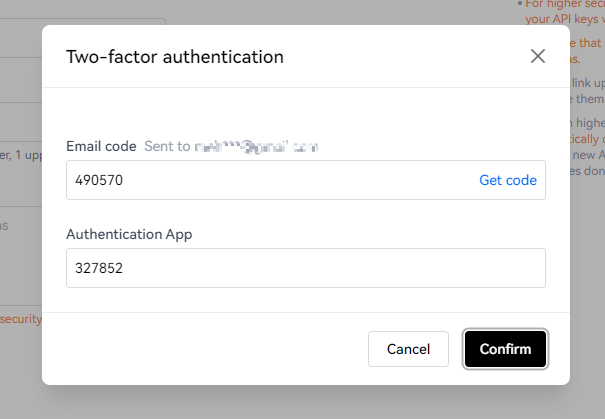This screenshot has height=419, width=605.
Task: Click the dimmed 'link up' background text
Action: [x=588, y=83]
